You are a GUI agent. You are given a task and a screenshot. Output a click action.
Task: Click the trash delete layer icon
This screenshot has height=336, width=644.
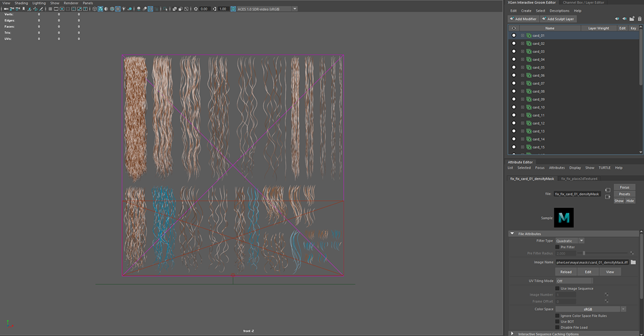[639, 19]
